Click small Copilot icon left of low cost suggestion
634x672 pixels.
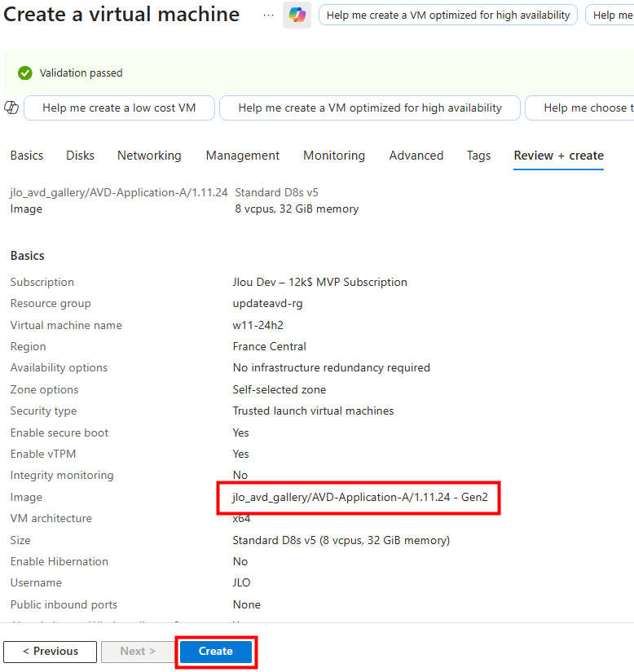(11, 108)
